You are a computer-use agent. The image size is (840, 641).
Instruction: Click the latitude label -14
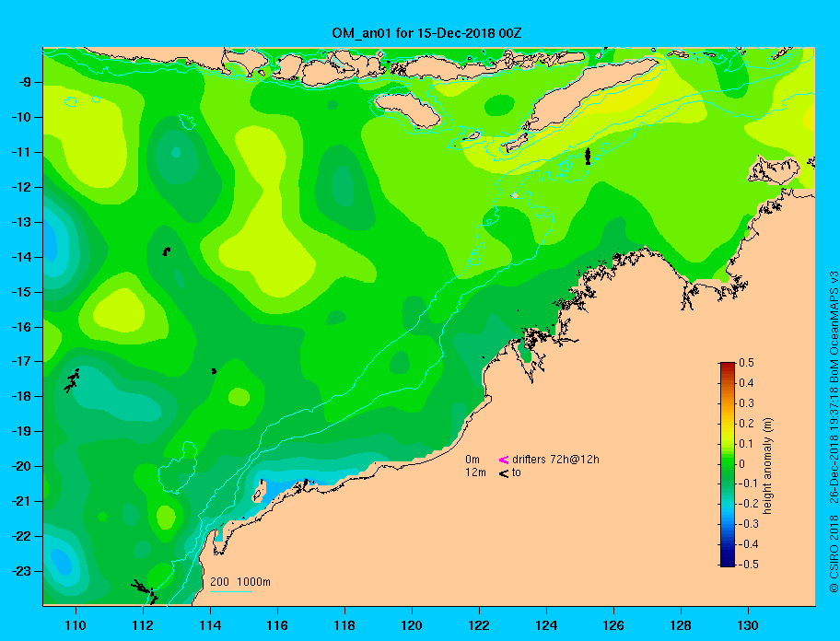pos(21,257)
